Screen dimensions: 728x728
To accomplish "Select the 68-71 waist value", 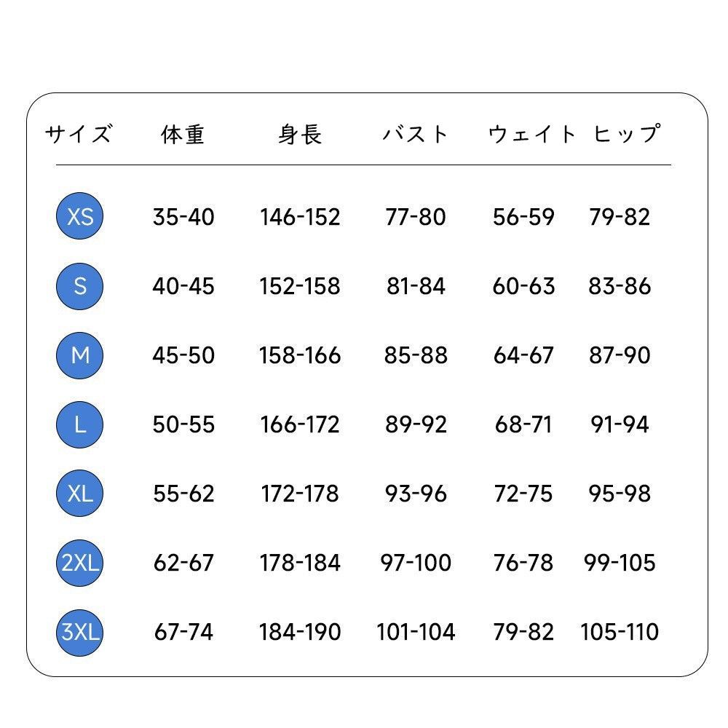I will pos(523,424).
